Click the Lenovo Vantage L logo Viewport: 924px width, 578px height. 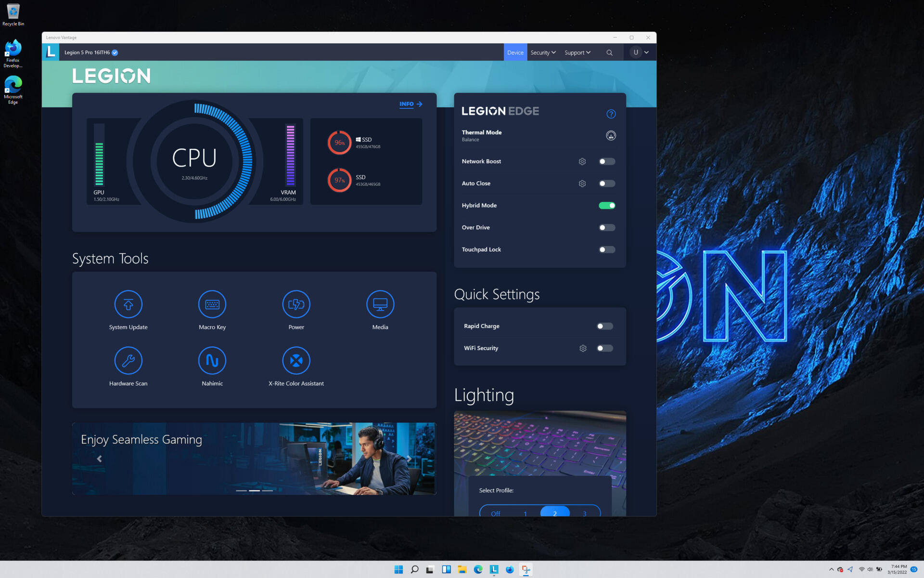point(51,52)
